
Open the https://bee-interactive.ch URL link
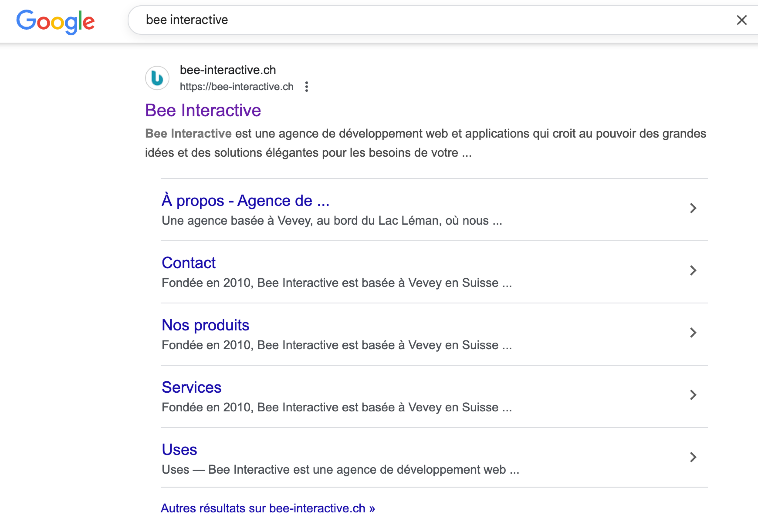(236, 86)
